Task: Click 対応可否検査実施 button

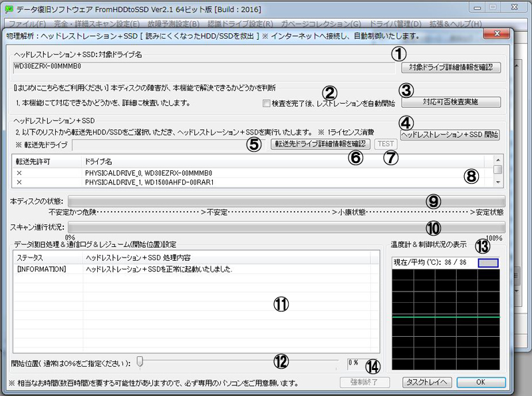Action: (x=451, y=102)
